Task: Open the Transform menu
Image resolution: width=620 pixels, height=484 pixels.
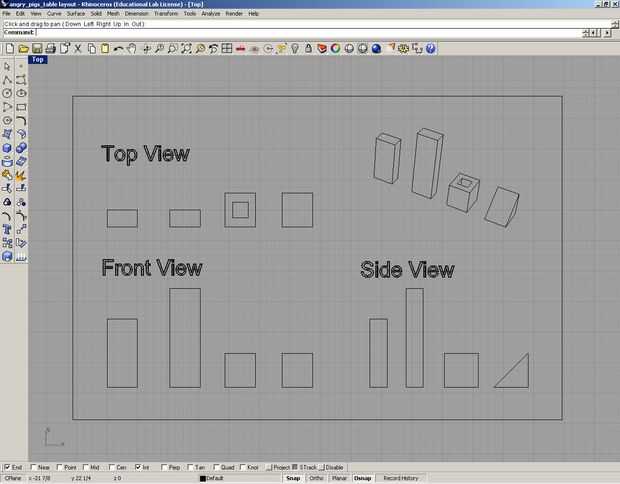Action: click(x=166, y=13)
